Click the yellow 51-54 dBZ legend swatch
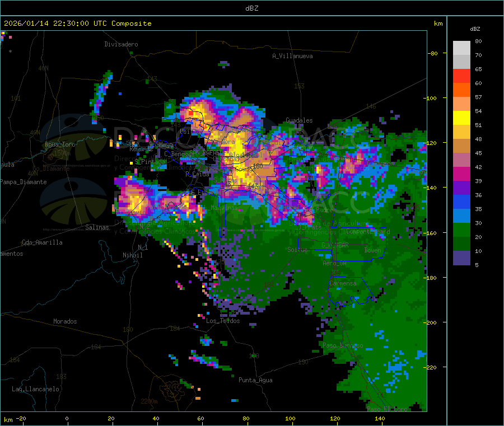504x426 pixels. (x=461, y=118)
